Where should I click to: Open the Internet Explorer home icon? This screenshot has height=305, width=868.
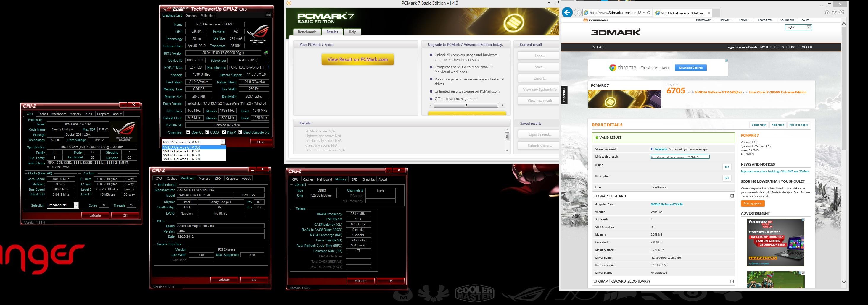(x=827, y=12)
